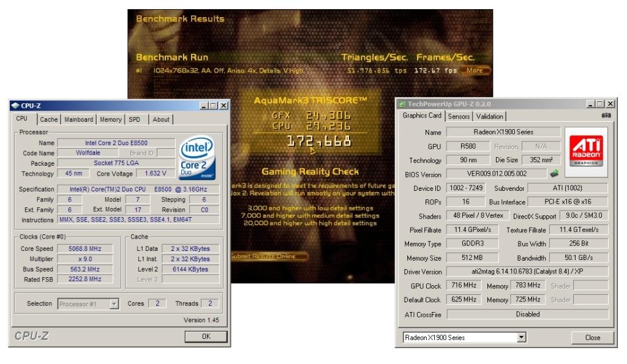Close the GPU-Z window with the X
Image resolution: width=627 pixels, height=364 pixels.
click(x=610, y=104)
